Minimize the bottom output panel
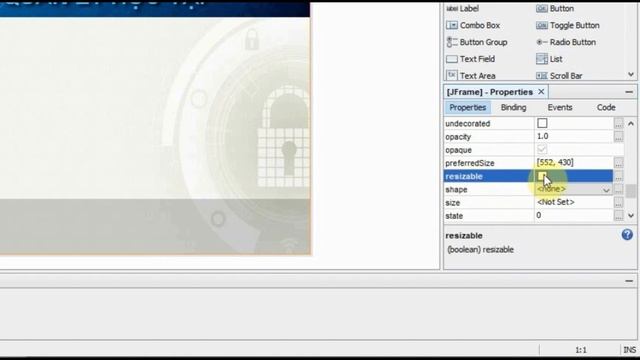The height and width of the screenshot is (360, 640). [629, 281]
